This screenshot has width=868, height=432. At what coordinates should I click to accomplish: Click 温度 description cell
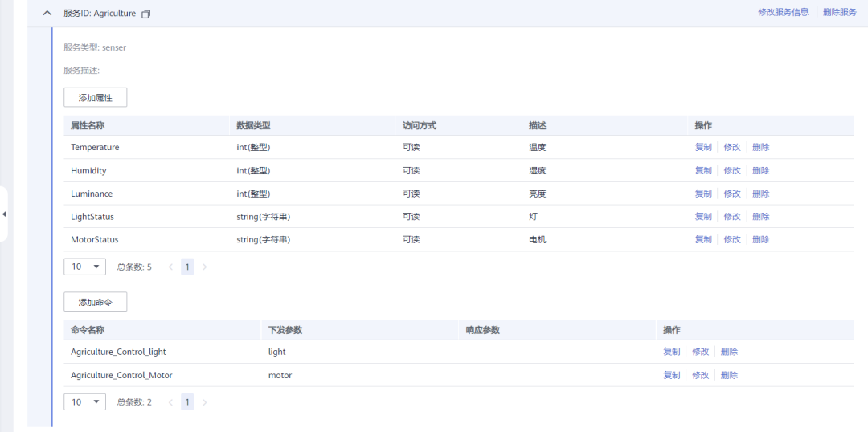tap(538, 147)
